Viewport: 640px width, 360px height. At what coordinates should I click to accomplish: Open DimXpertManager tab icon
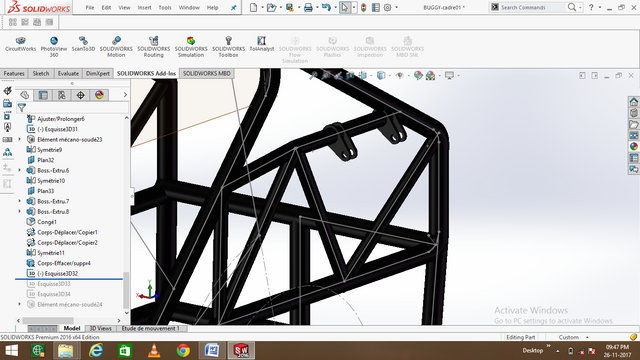click(x=80, y=95)
